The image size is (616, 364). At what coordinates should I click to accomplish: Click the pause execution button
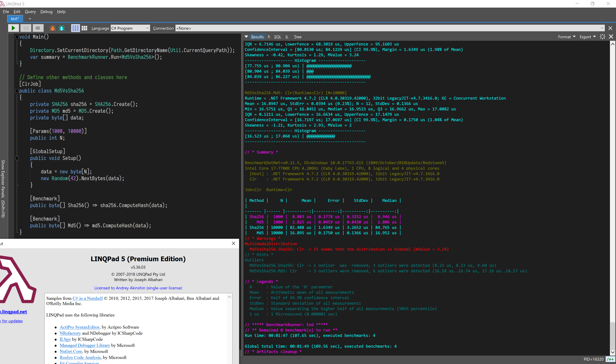(26, 28)
